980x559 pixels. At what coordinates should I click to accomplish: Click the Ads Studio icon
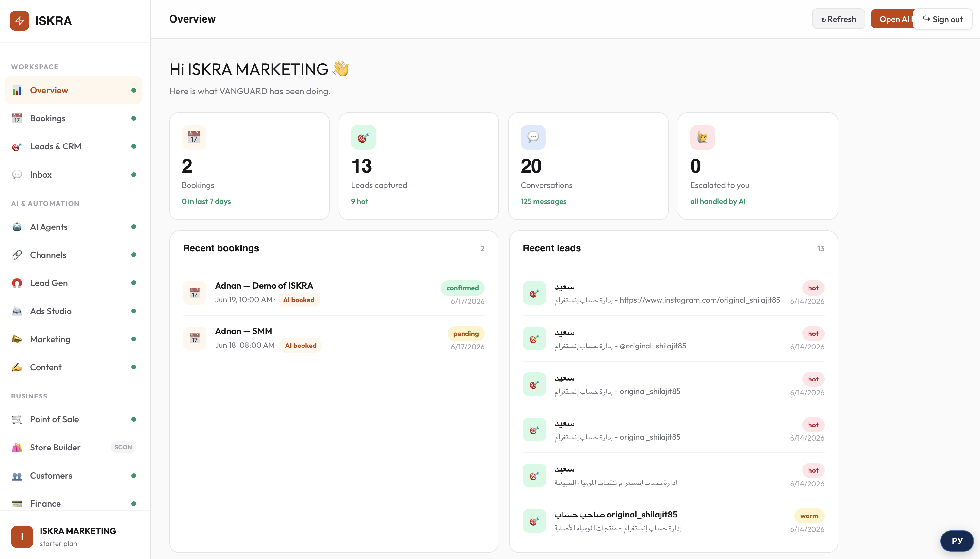(x=17, y=311)
